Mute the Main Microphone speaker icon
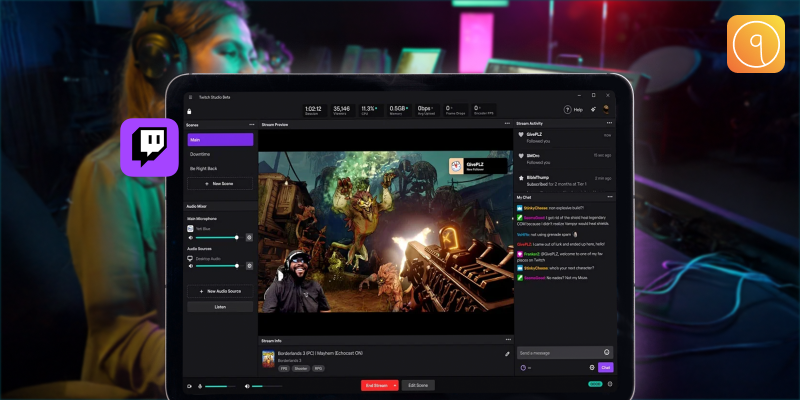 click(191, 237)
